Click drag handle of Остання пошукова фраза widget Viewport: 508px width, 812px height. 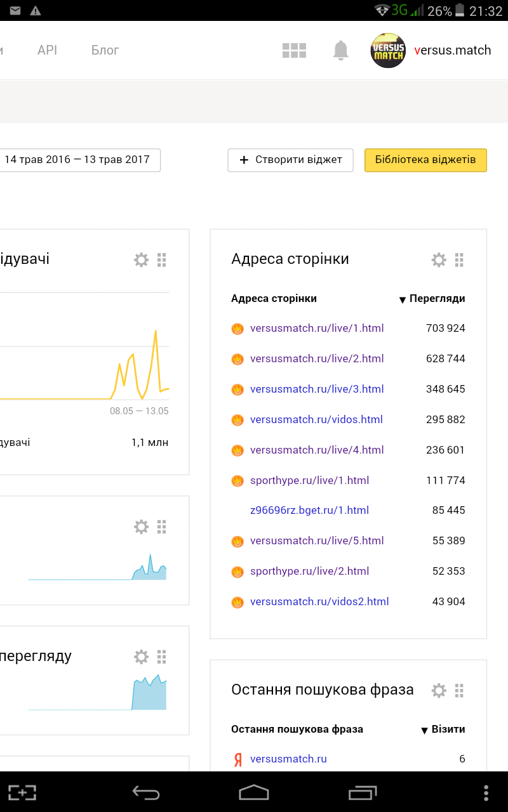point(460,690)
